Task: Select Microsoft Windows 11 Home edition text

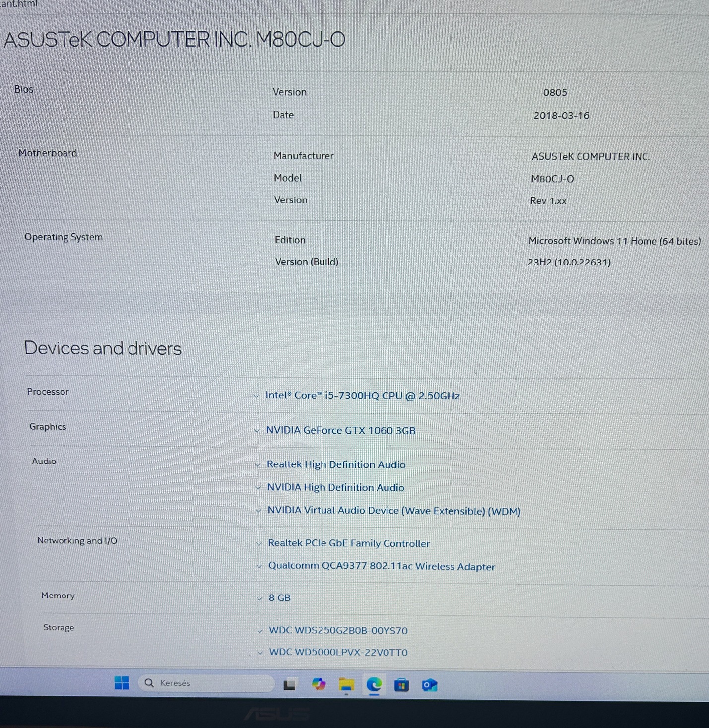Action: (x=614, y=241)
